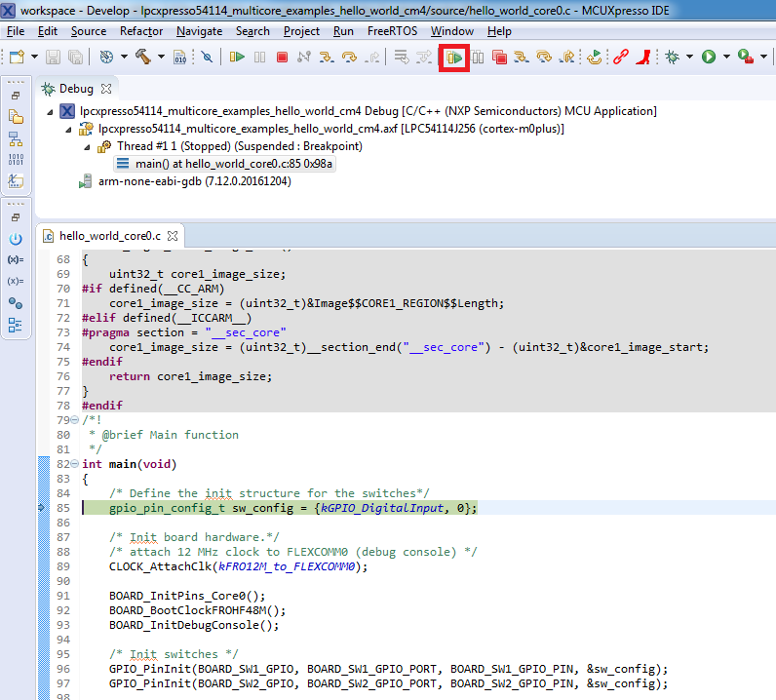This screenshot has height=700, width=776.
Task: Click the Build hammer icon
Action: click(x=142, y=58)
